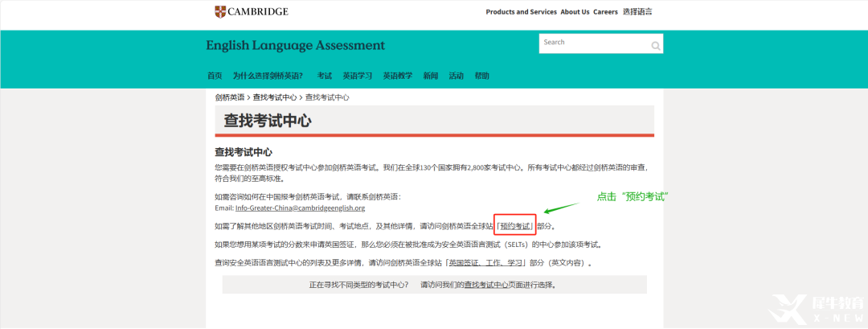The image size is (868, 329).
Task: Open the 帮助 navigation item
Action: tap(481, 76)
